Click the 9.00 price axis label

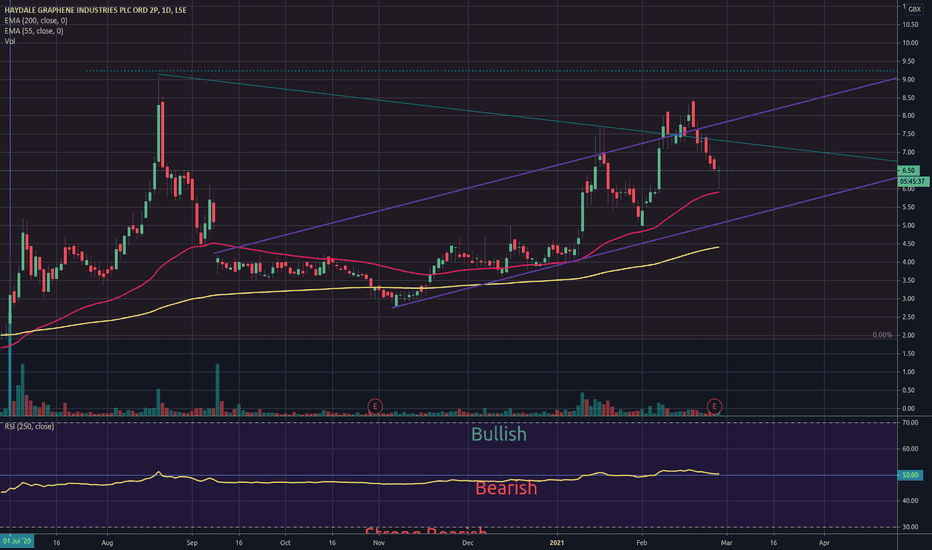click(x=908, y=79)
